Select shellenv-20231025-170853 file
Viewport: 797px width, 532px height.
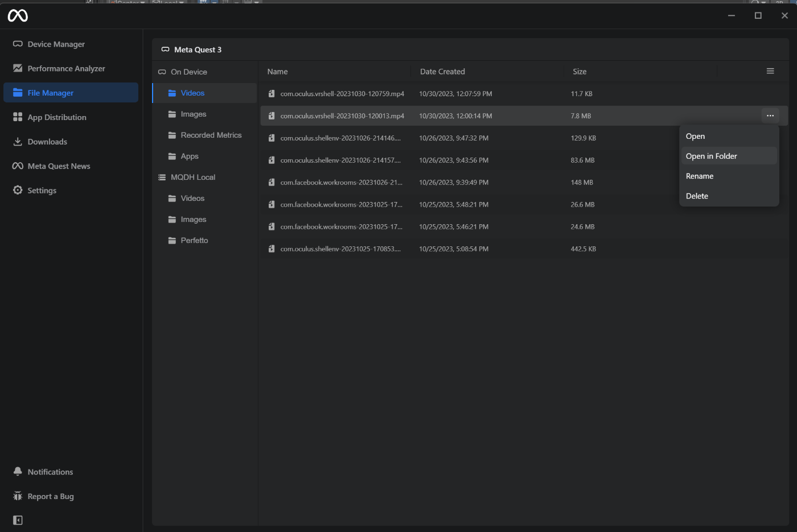(524, 249)
